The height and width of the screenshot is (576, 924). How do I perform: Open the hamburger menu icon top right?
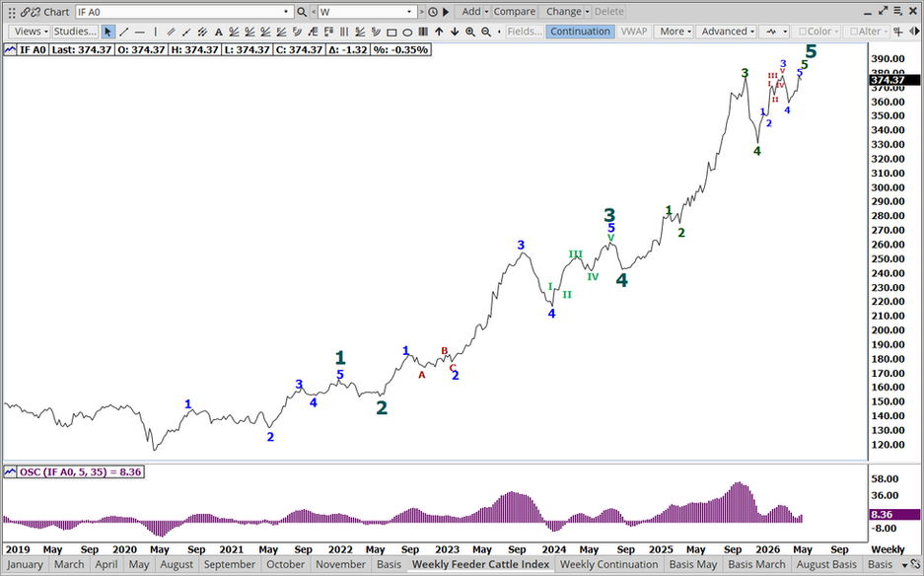(x=898, y=11)
